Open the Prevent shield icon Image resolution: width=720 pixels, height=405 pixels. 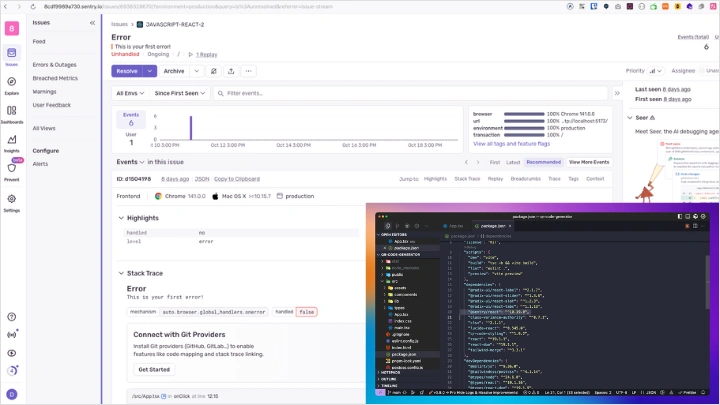tap(11, 169)
